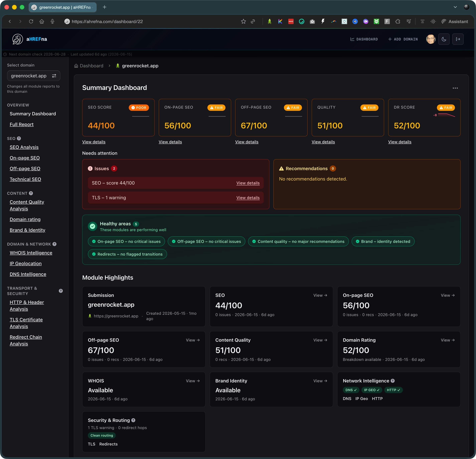Open the Dashboard nav item
This screenshot has height=459, width=476.
[364, 39]
